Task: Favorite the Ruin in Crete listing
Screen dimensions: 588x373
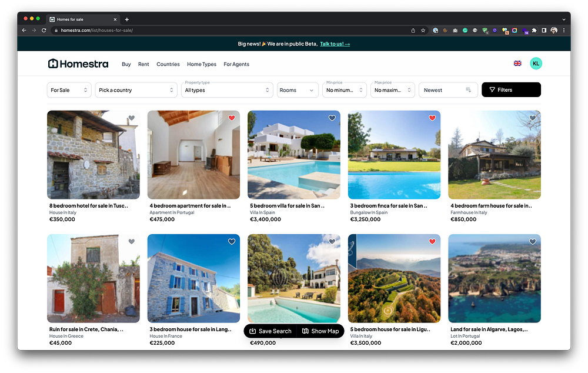Action: 131,242
